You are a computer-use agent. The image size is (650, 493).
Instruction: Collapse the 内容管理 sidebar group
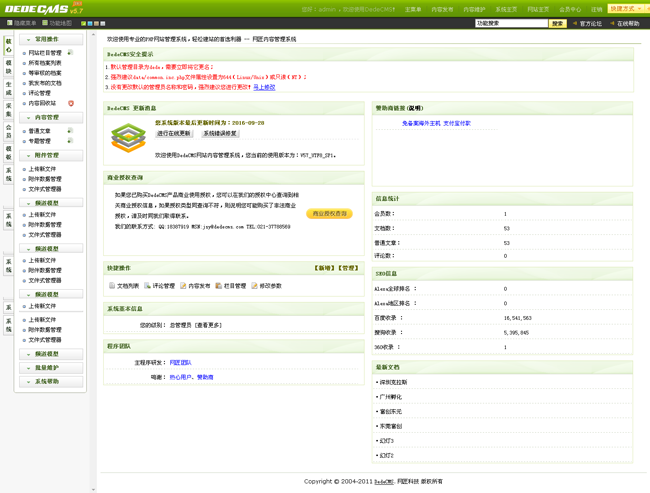pyautogui.click(x=51, y=118)
